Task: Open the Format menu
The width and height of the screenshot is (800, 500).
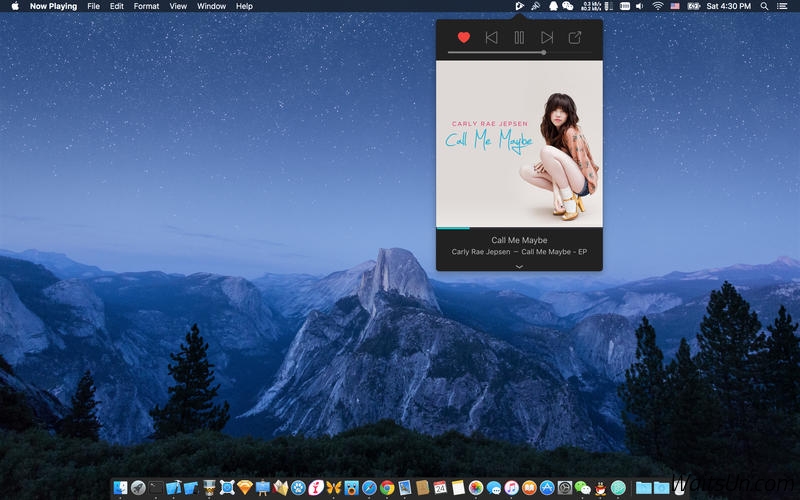Action: (x=146, y=6)
